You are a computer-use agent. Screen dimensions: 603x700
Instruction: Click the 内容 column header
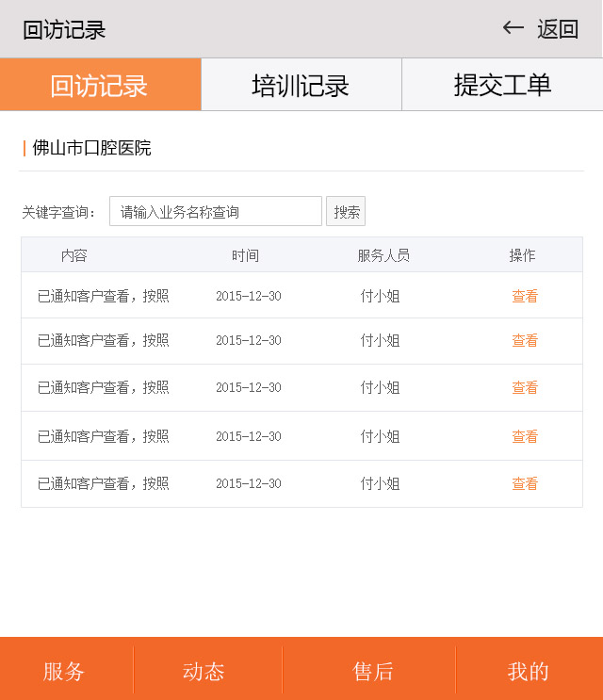tap(74, 255)
